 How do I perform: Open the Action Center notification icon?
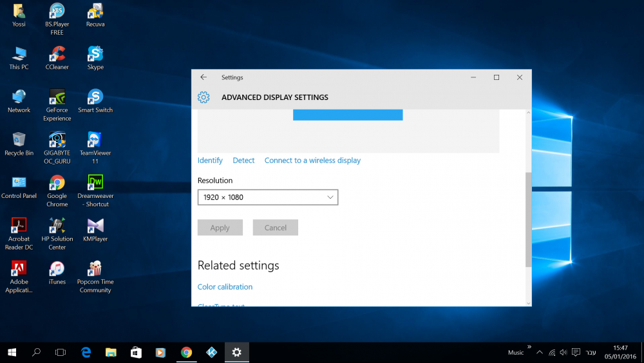coord(576,352)
